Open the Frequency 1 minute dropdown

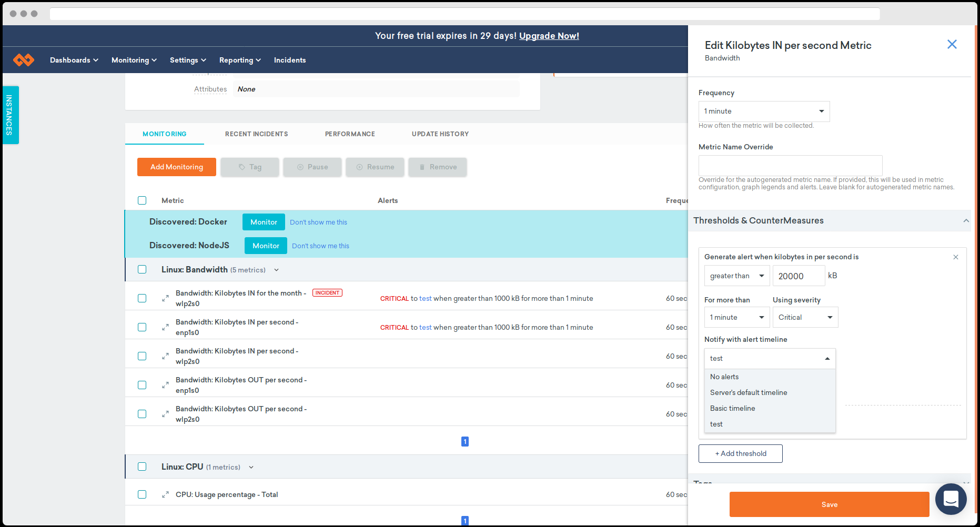[x=764, y=112]
